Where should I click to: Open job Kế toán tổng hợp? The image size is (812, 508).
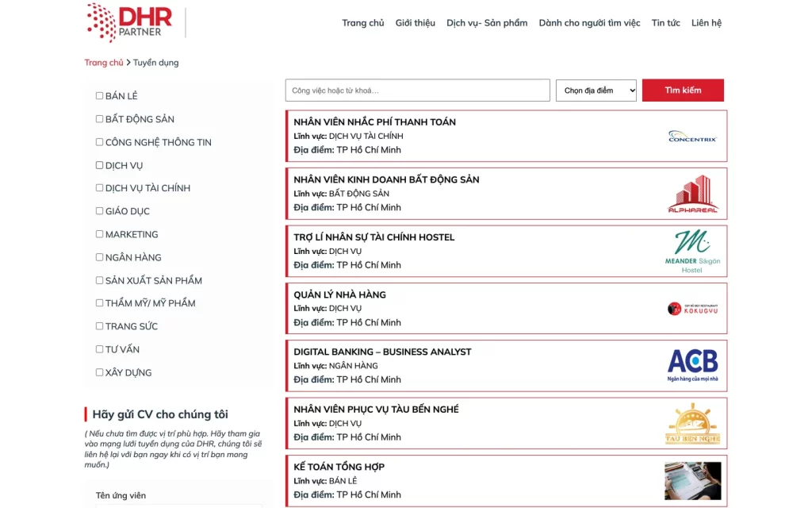click(x=339, y=467)
